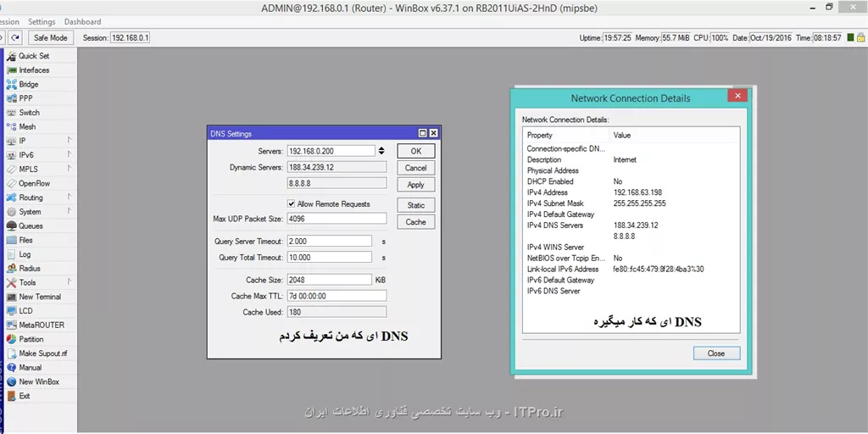Select the DHCP Enabled row

click(631, 181)
